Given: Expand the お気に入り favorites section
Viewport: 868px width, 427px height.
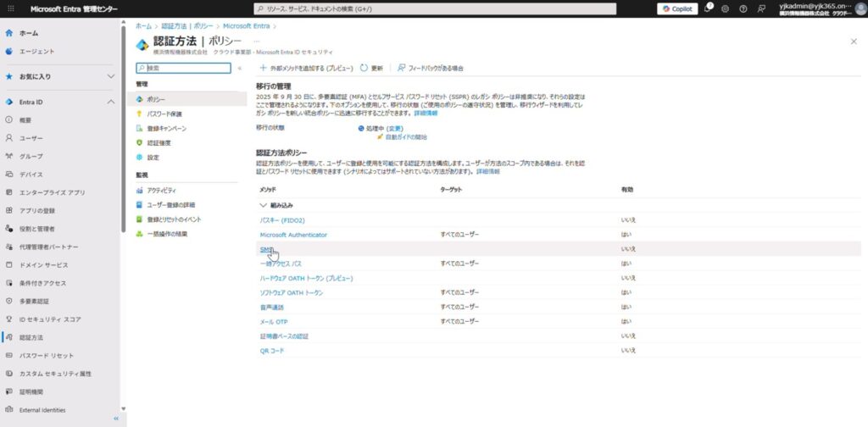Looking at the screenshot, I should [110, 76].
